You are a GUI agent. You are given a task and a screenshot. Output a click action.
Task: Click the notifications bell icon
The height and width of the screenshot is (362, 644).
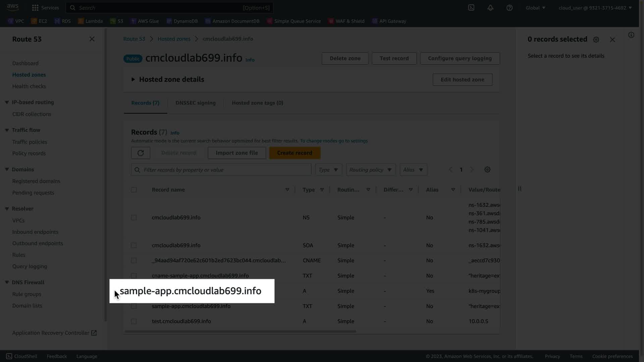click(490, 8)
